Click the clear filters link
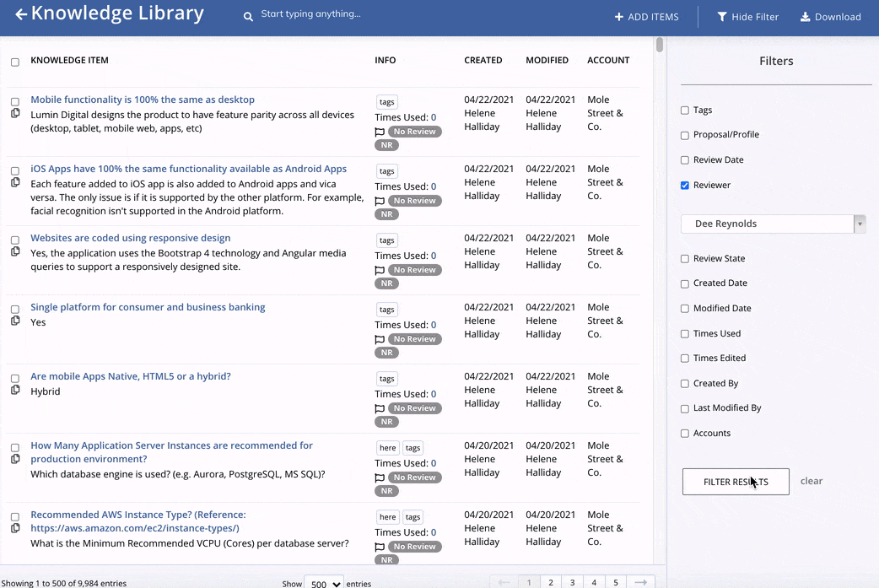The image size is (879, 588). point(812,481)
